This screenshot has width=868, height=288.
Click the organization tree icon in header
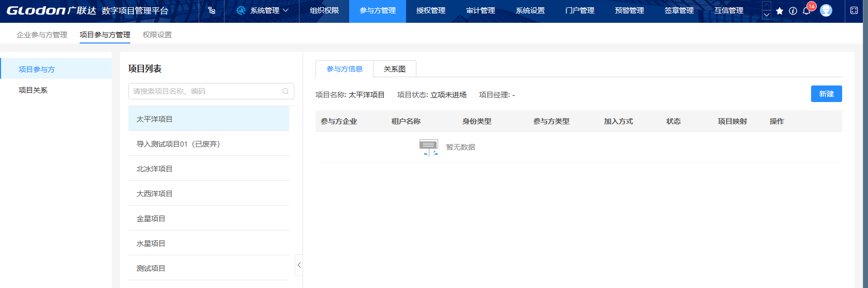tap(212, 10)
